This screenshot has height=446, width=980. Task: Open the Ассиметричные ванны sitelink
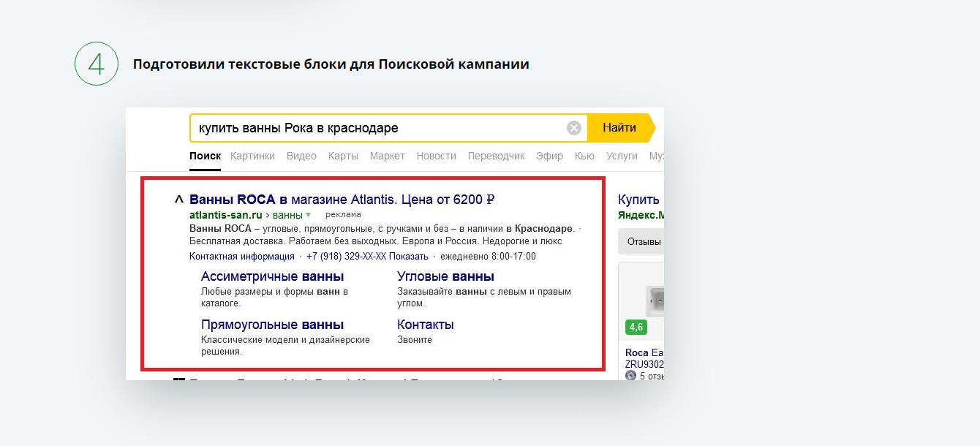pyautogui.click(x=272, y=276)
